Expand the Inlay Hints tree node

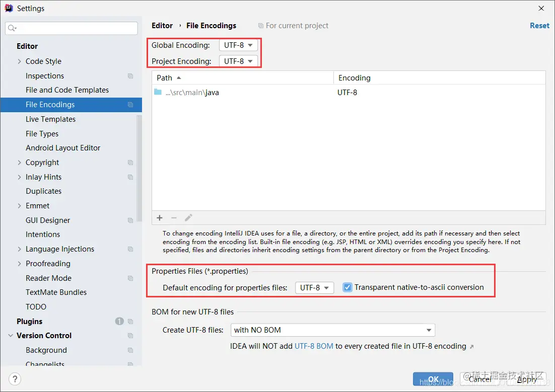(20, 177)
